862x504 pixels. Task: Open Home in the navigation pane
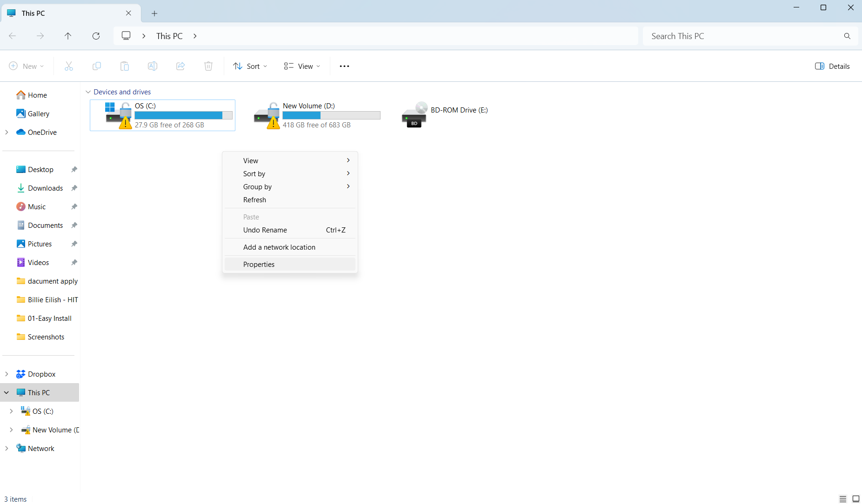pyautogui.click(x=37, y=95)
